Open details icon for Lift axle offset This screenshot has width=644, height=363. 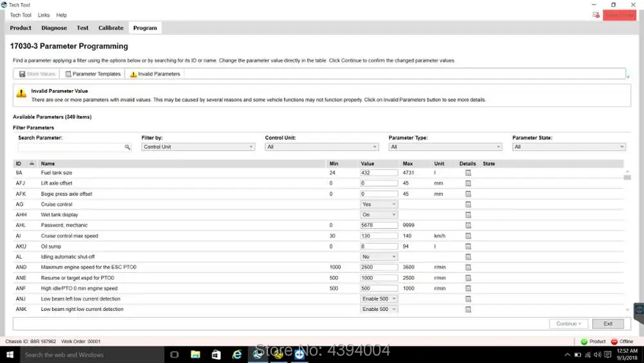click(468, 183)
